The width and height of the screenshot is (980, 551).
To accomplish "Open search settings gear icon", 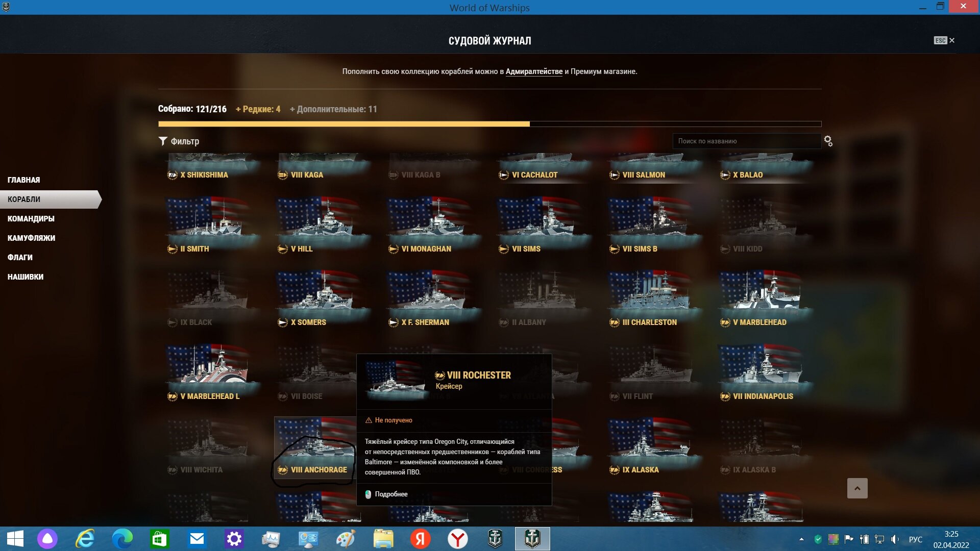I will pos(828,141).
